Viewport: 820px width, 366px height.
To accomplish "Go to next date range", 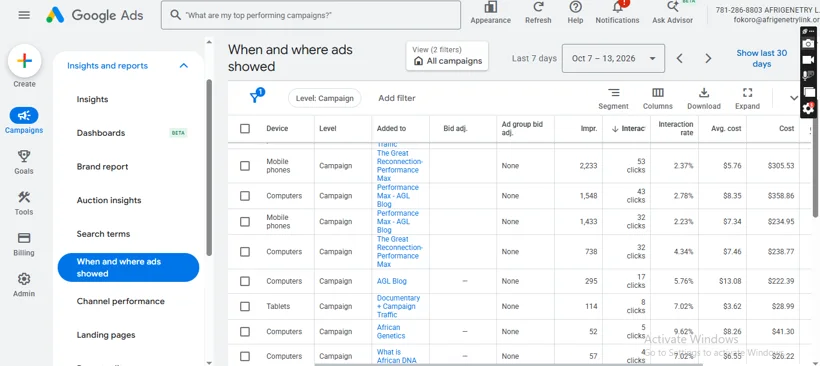I will (708, 58).
